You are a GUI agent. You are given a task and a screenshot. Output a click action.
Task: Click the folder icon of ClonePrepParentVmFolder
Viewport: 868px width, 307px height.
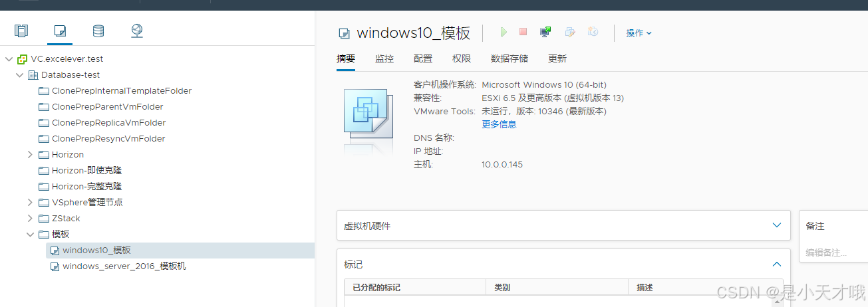point(44,107)
